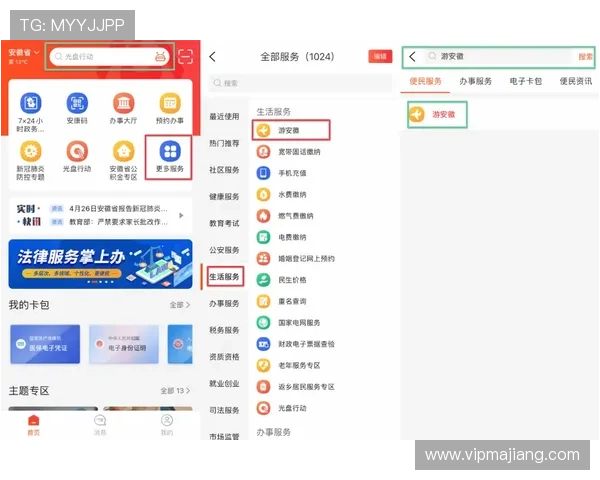Viewport: 600px width, 480px height.
Task: Open 返乡居民服务专区 service
Action: (x=295, y=387)
